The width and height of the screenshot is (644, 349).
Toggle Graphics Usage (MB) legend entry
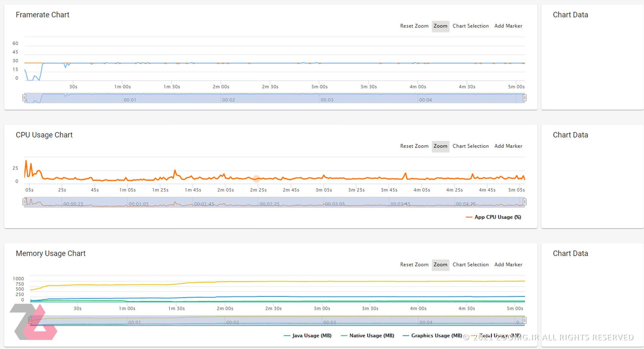click(432, 336)
